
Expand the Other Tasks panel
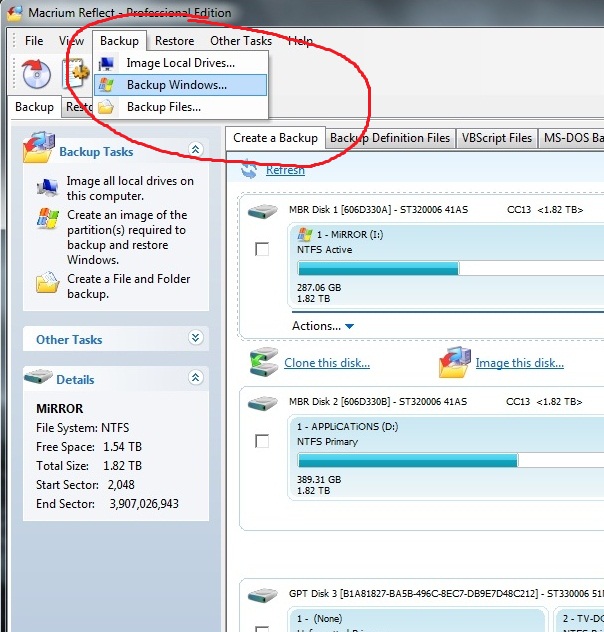(x=194, y=339)
